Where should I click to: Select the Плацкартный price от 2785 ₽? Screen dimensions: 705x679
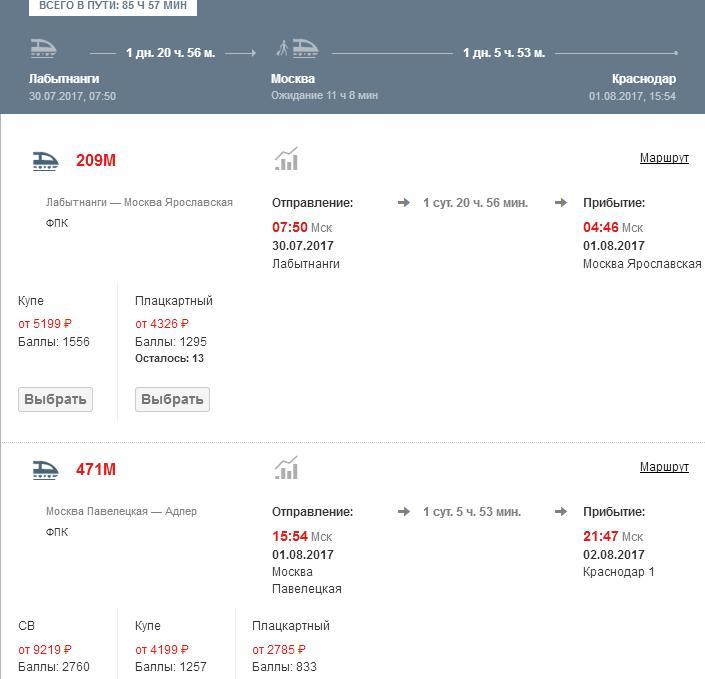pos(279,649)
